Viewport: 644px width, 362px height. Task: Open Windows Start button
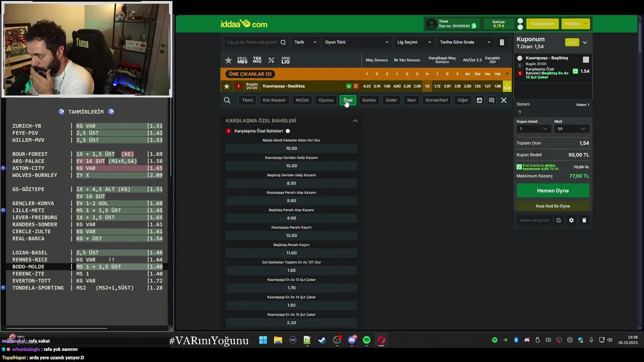tap(263, 340)
